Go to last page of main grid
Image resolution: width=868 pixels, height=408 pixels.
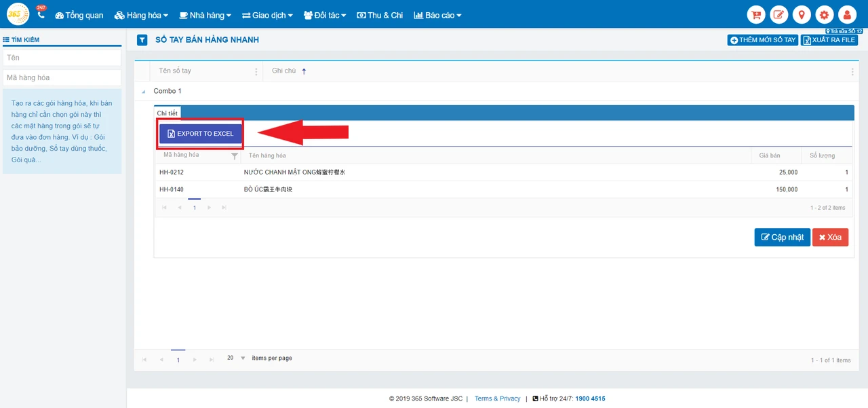coord(212,359)
